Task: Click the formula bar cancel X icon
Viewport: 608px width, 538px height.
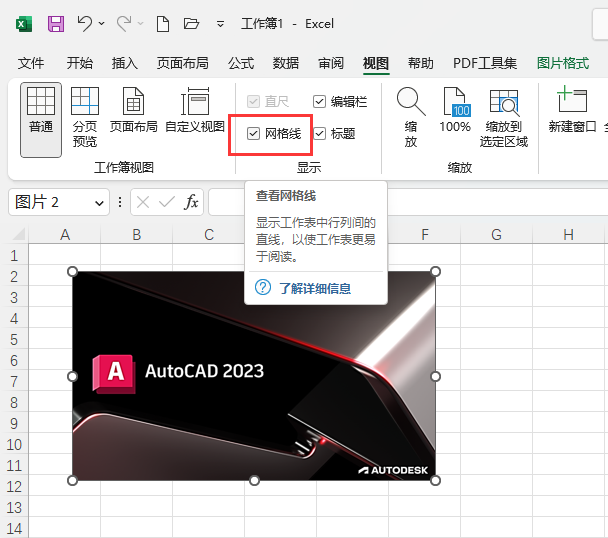Action: pos(143,202)
